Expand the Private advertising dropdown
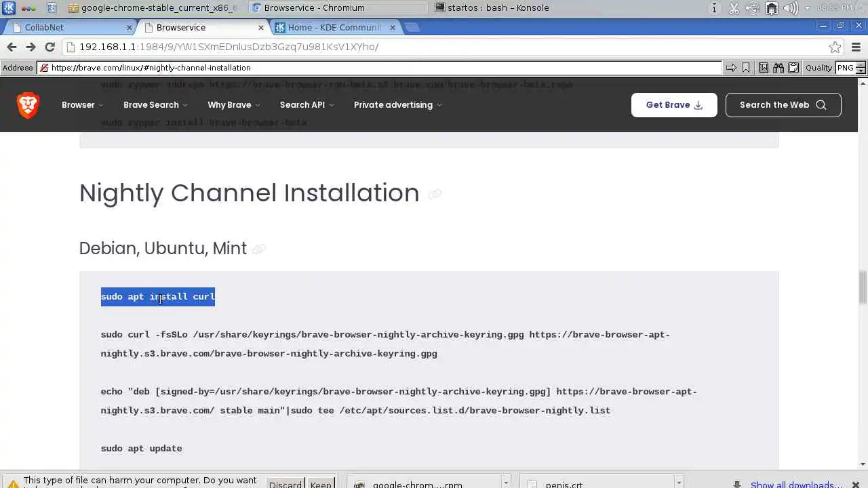 tap(397, 105)
